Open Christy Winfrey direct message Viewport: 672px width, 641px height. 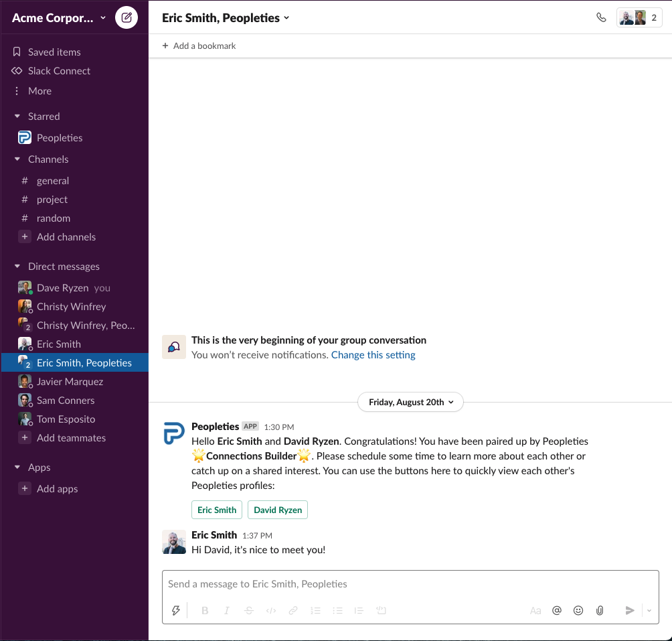click(x=74, y=307)
